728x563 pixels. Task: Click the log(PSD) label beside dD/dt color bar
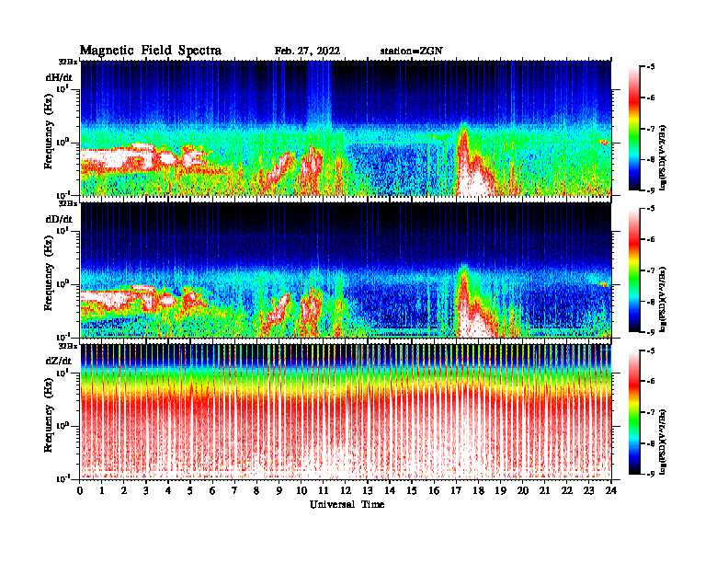[664, 299]
